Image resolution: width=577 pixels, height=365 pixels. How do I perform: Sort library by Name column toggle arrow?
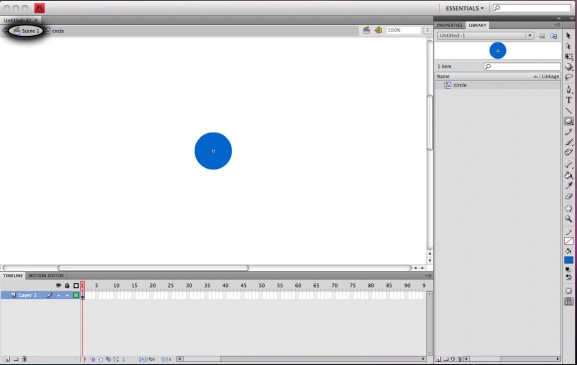point(535,76)
